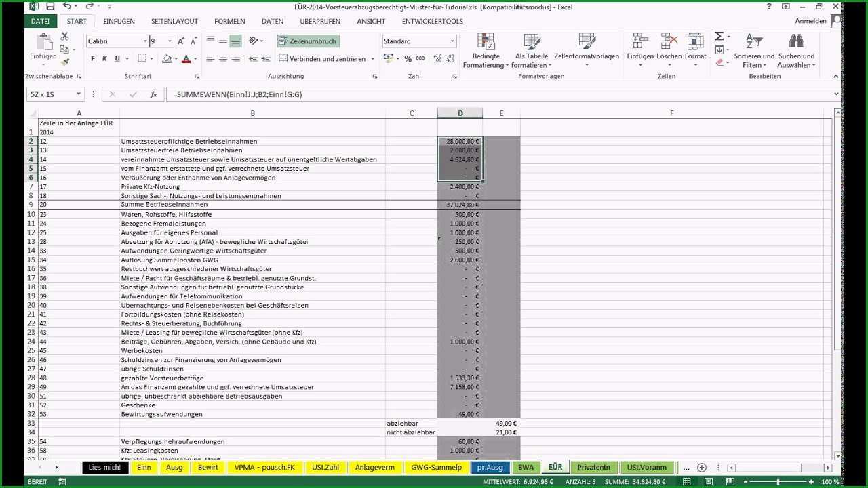Apply the red font color A

[x=186, y=59]
